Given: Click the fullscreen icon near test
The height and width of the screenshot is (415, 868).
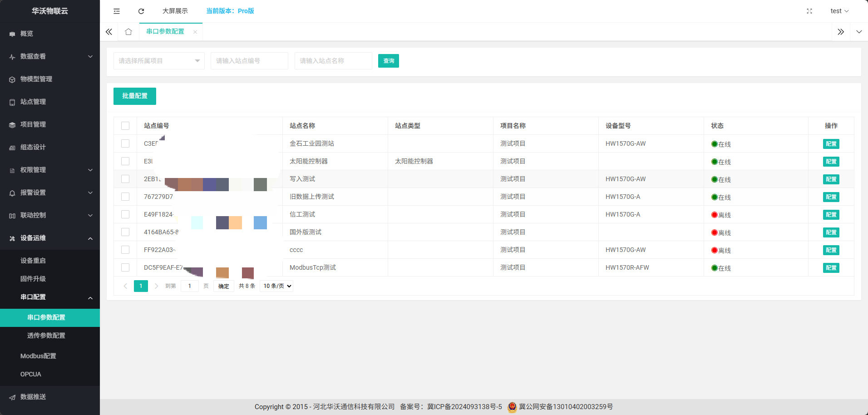Looking at the screenshot, I should (809, 11).
